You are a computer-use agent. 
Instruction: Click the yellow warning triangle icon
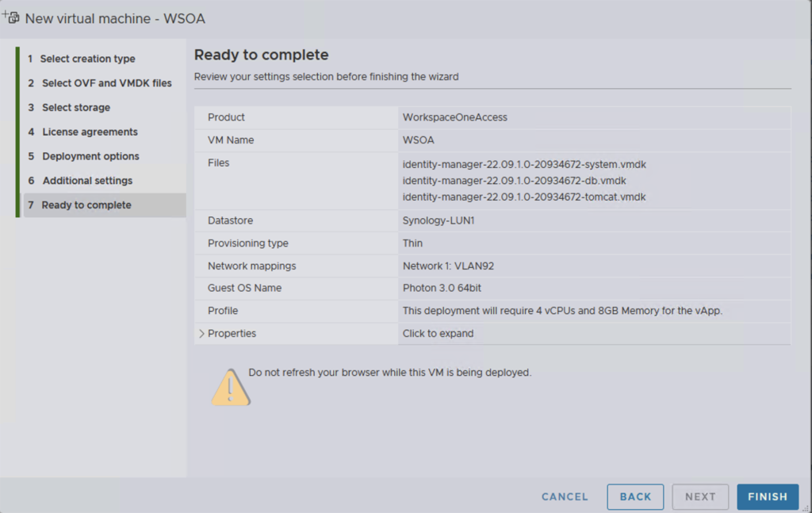pyautogui.click(x=230, y=387)
